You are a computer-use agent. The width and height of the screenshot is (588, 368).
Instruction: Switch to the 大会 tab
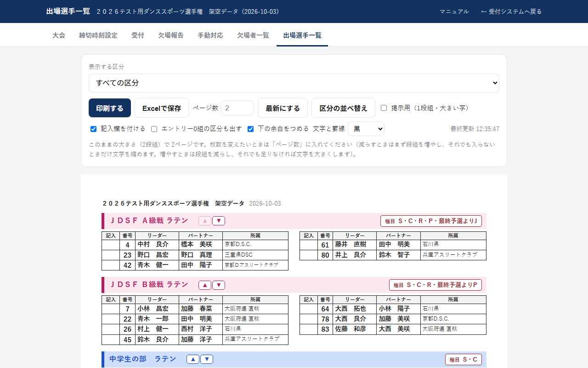click(59, 35)
